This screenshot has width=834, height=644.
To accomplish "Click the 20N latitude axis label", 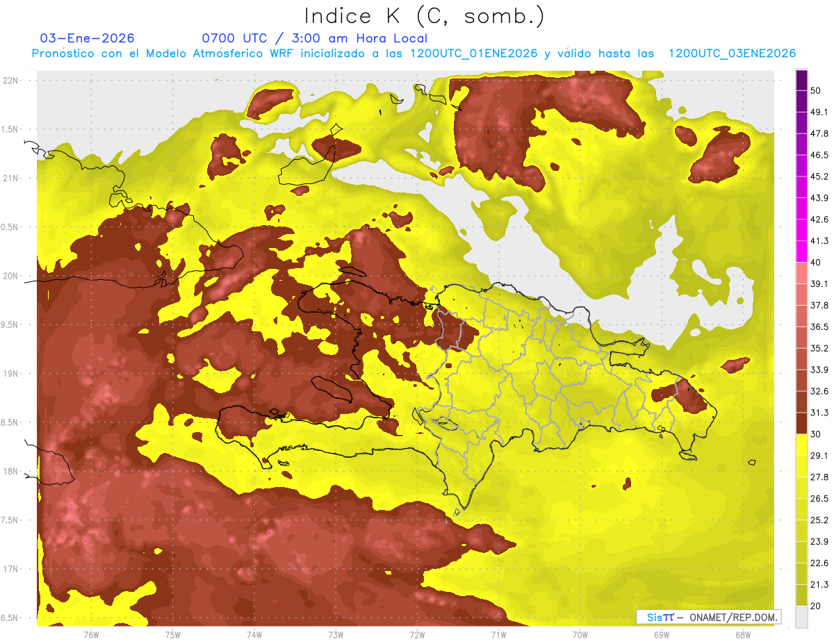I will click(11, 276).
